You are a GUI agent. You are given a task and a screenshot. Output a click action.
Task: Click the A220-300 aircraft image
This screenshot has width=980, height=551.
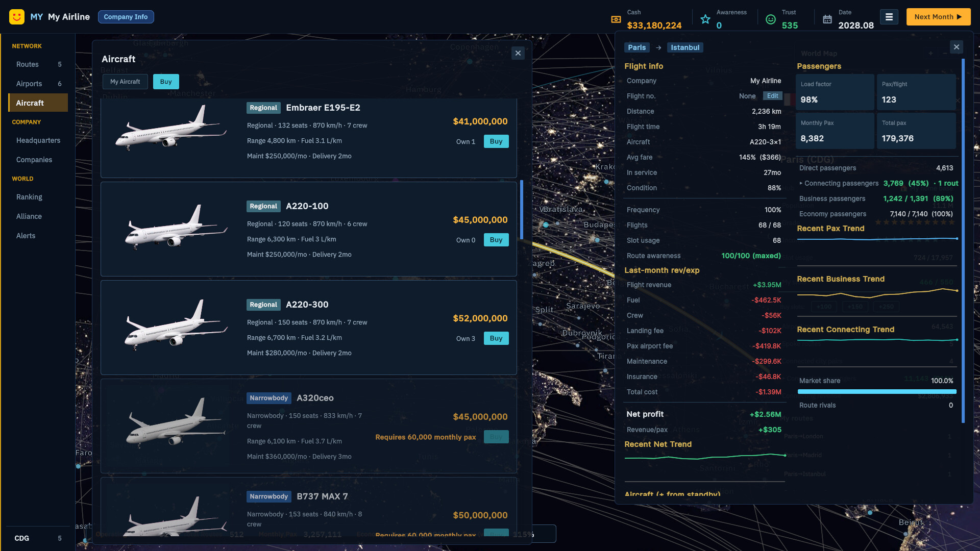[x=176, y=325]
